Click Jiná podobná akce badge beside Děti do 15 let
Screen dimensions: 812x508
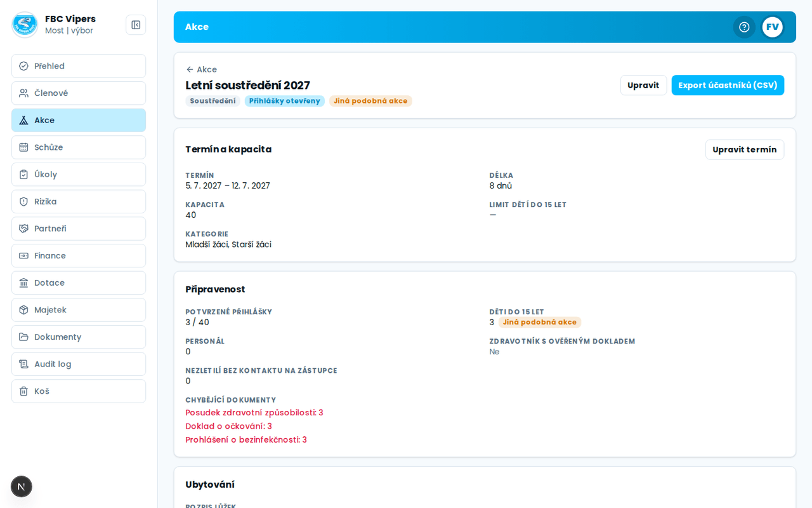[540, 322]
